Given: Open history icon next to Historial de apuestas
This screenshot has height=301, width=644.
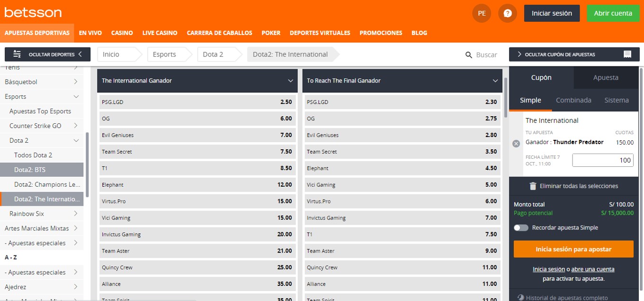Looking at the screenshot, I should [x=521, y=298].
